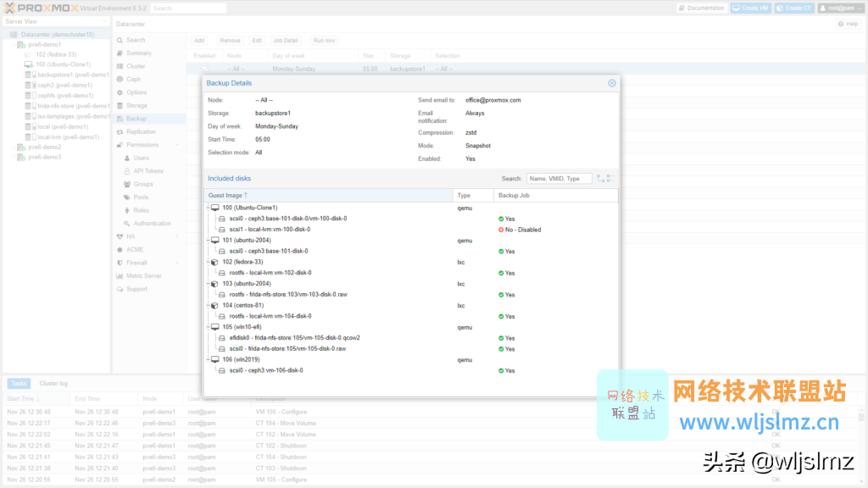Open the API Tokens menu item
Screen dimensions: 868x488
pos(147,171)
